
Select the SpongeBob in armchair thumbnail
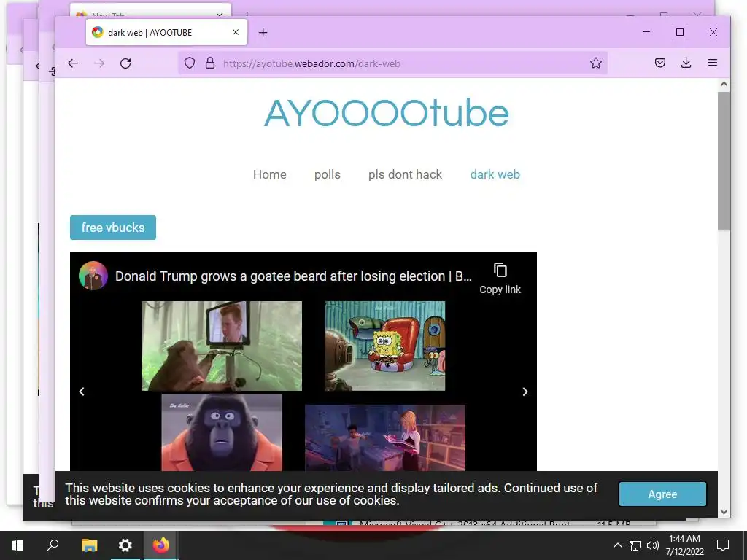[x=385, y=346]
